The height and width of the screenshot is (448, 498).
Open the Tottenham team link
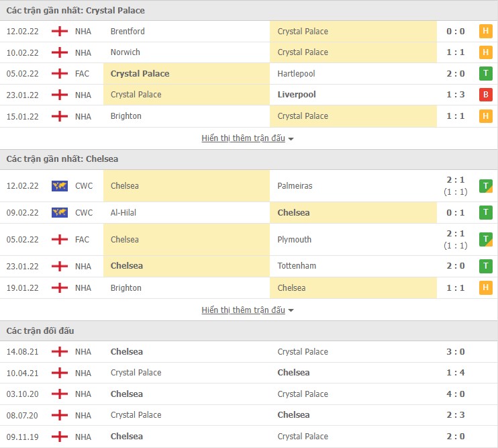click(x=297, y=266)
